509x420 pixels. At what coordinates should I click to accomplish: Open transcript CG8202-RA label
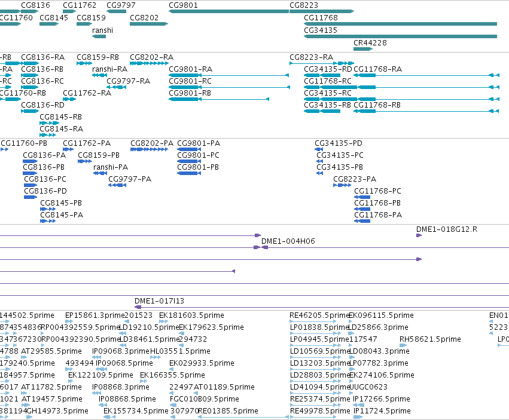tap(151, 57)
